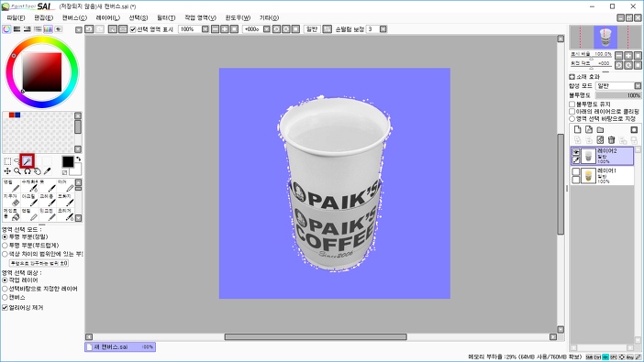This screenshot has height=362, width=644.
Task: Select the Eyedropper tool
Action: coord(47,171)
